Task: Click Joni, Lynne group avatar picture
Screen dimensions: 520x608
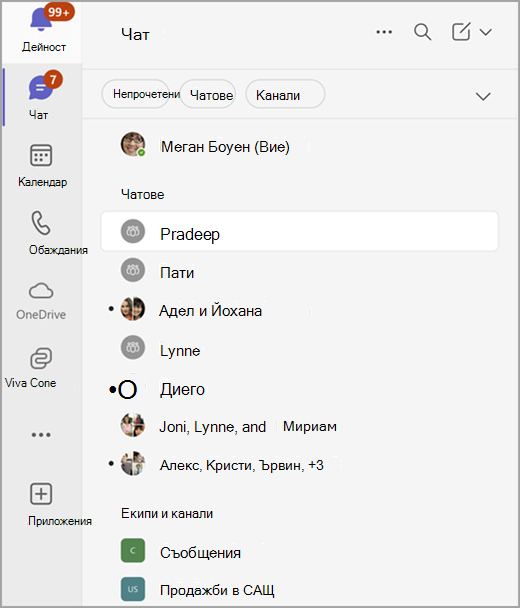Action: (133, 425)
